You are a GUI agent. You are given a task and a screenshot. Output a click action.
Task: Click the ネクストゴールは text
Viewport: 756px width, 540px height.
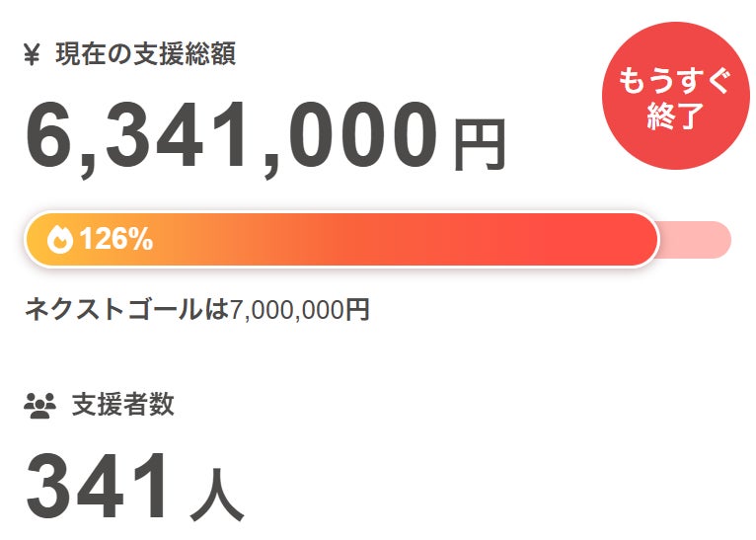click(x=126, y=310)
